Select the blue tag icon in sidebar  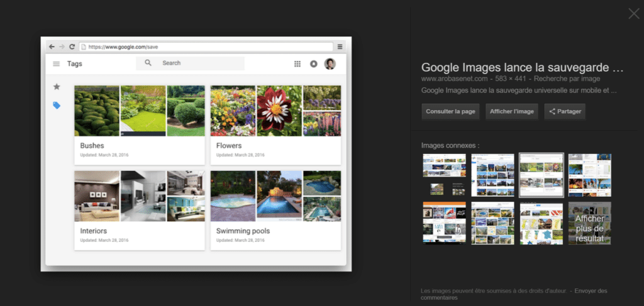coord(57,106)
